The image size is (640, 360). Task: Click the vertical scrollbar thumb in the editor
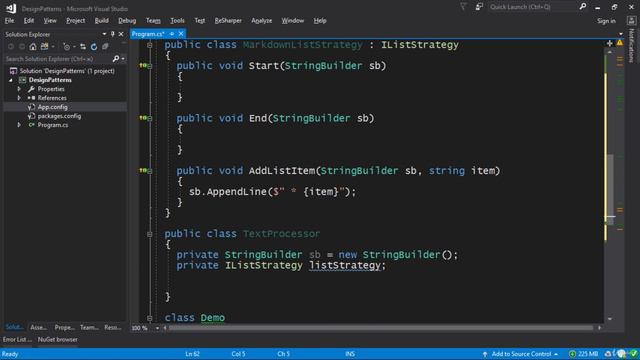click(610, 190)
